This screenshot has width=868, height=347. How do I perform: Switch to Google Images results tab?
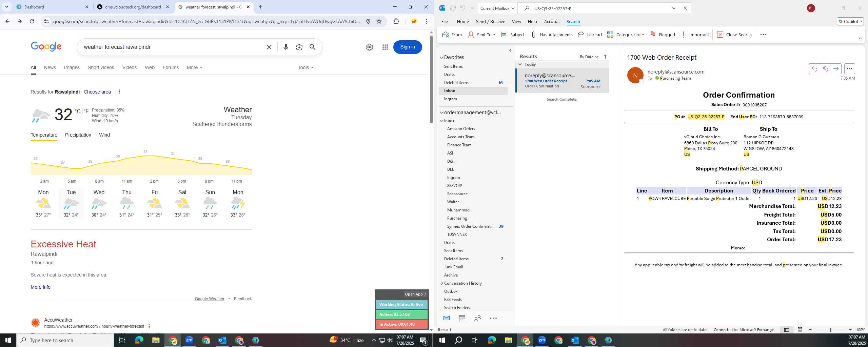(72, 67)
